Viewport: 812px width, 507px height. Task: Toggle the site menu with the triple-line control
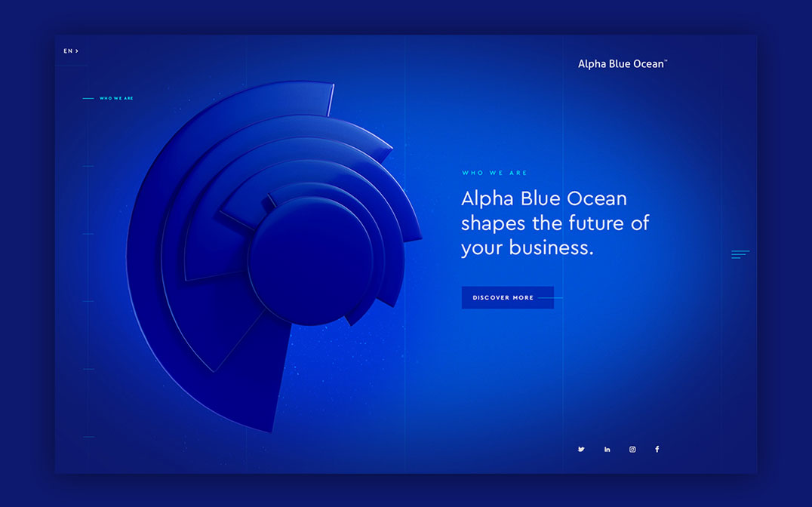coord(740,254)
